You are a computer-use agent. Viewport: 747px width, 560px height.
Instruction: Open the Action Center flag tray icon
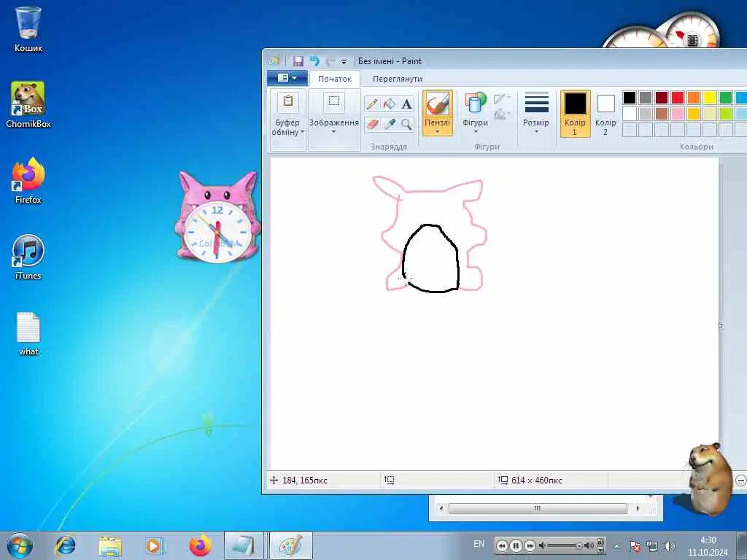(x=634, y=546)
